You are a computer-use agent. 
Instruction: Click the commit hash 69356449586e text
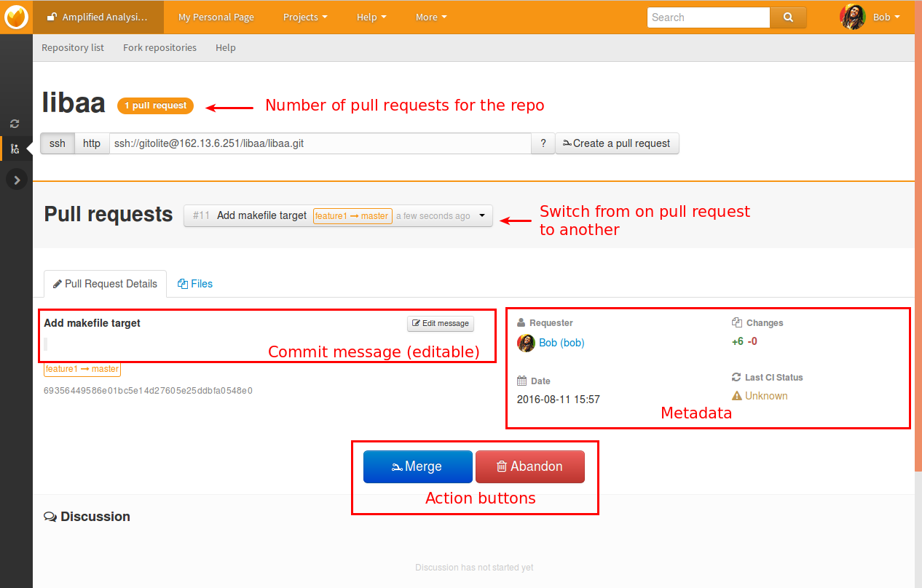tap(148, 391)
